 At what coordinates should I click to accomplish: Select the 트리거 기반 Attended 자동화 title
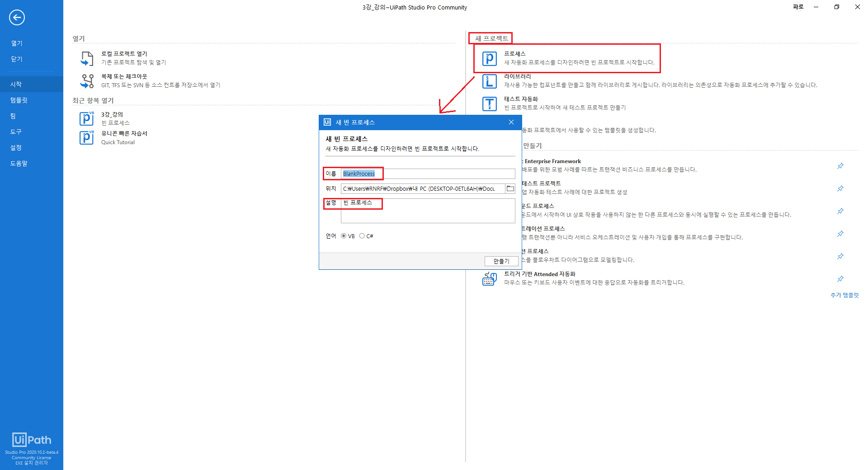pyautogui.click(x=540, y=274)
